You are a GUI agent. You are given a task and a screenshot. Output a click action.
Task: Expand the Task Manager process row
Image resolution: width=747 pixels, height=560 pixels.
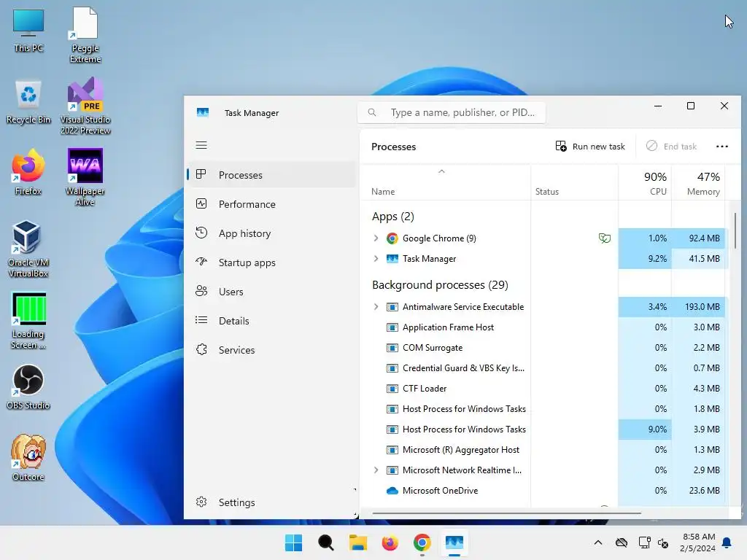376,259
